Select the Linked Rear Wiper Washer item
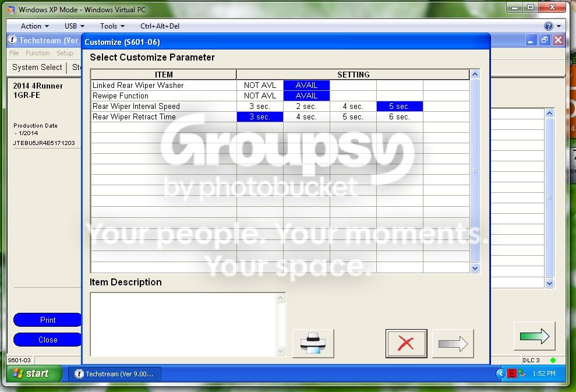 click(x=164, y=85)
